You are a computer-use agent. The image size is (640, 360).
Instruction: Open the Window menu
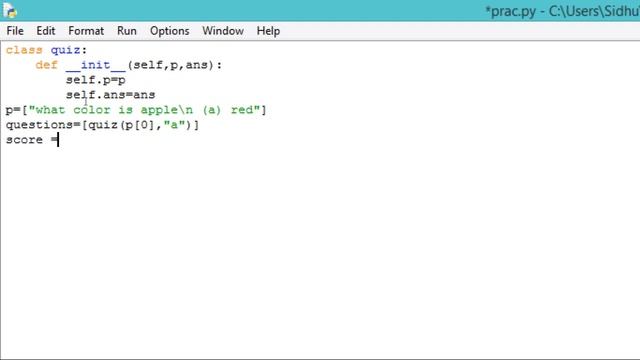click(x=223, y=31)
